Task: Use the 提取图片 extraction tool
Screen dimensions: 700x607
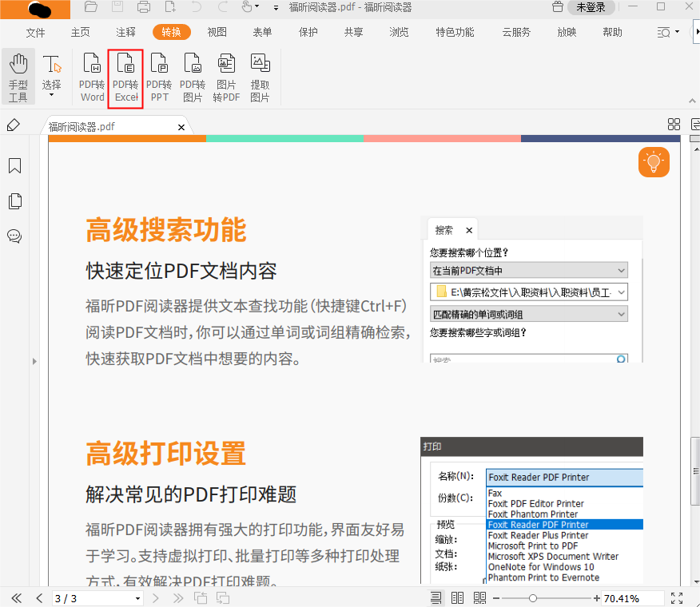Action: 260,77
